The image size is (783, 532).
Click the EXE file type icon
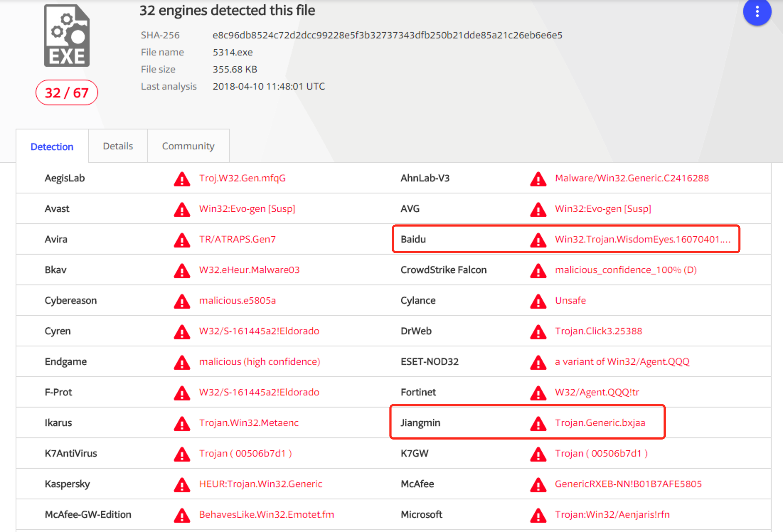click(67, 36)
